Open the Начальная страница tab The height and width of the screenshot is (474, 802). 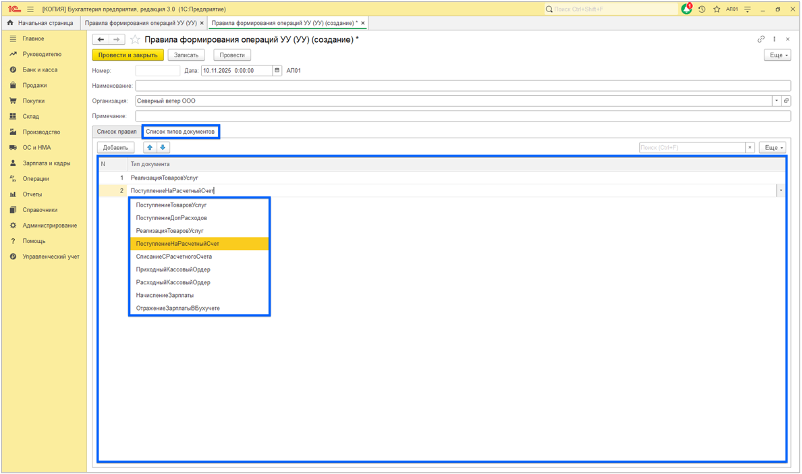(x=40, y=22)
